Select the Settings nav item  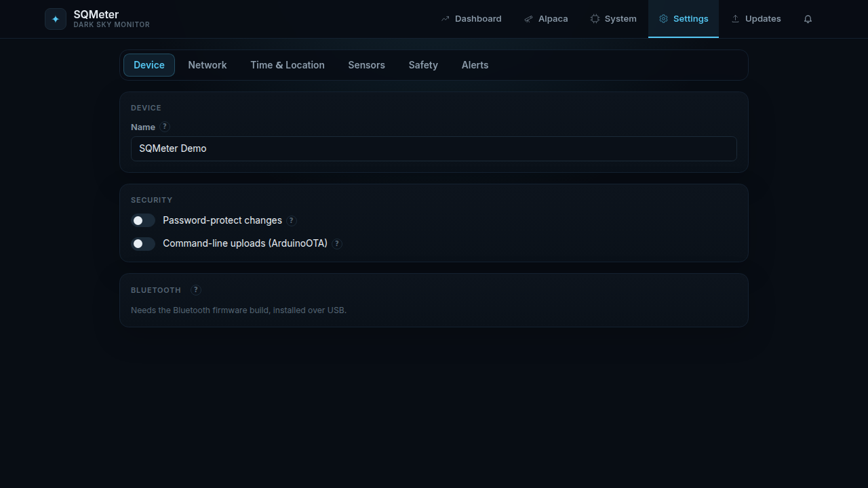[684, 19]
